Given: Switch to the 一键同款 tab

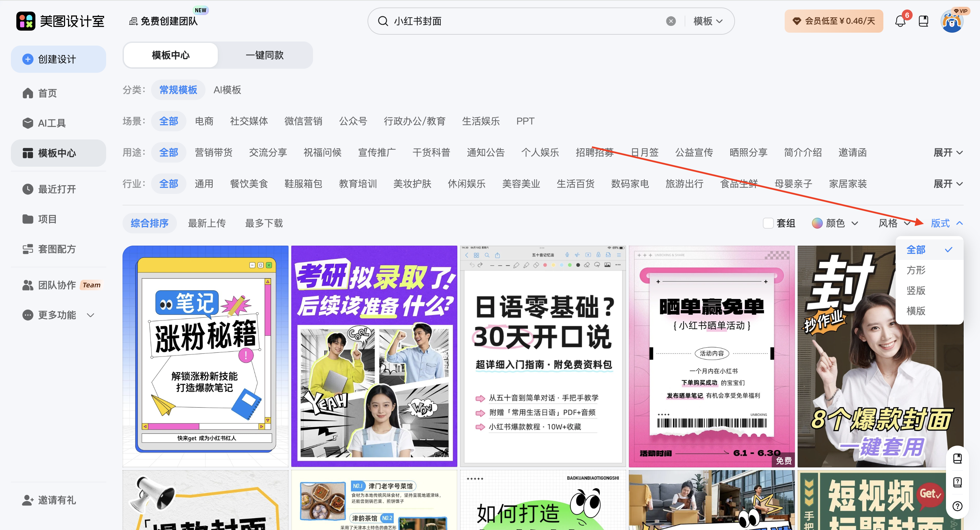Looking at the screenshot, I should (x=264, y=55).
